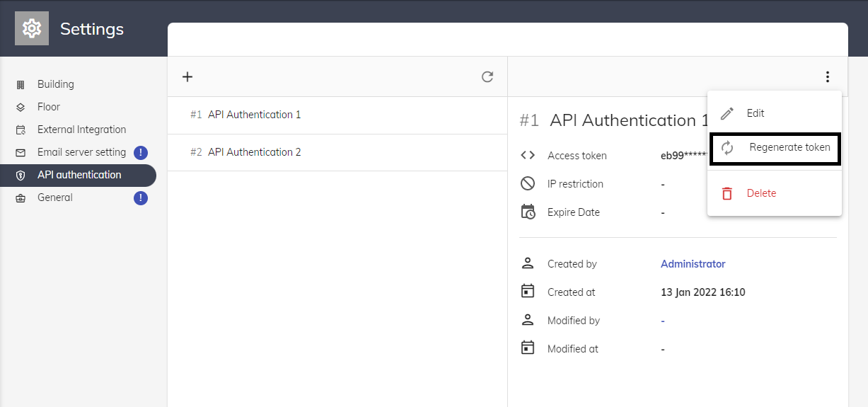Screen dimensions: 868x407
Task: Click the alert badge beside General
Action: tap(141, 197)
